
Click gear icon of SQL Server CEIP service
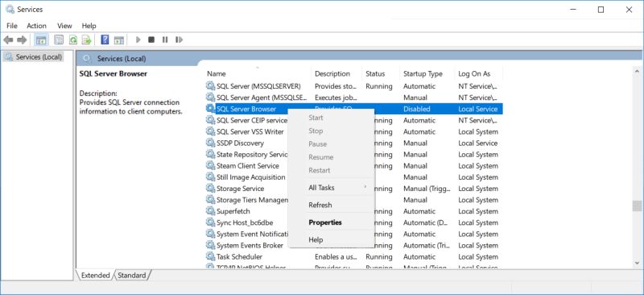tap(210, 120)
